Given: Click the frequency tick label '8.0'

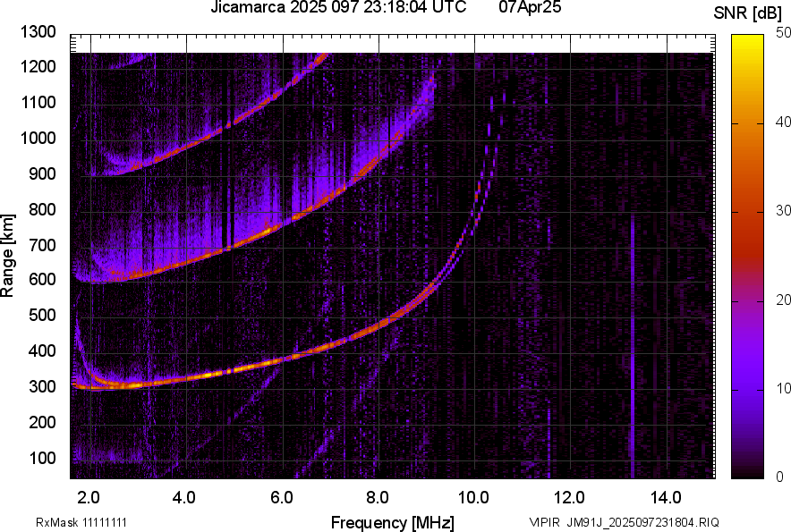Looking at the screenshot, I should pyautogui.click(x=378, y=498).
